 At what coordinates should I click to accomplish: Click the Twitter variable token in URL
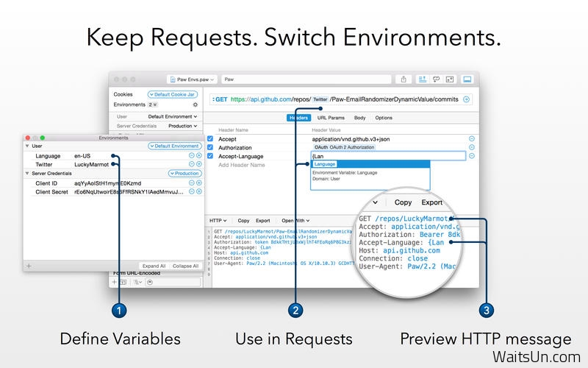pyautogui.click(x=320, y=99)
